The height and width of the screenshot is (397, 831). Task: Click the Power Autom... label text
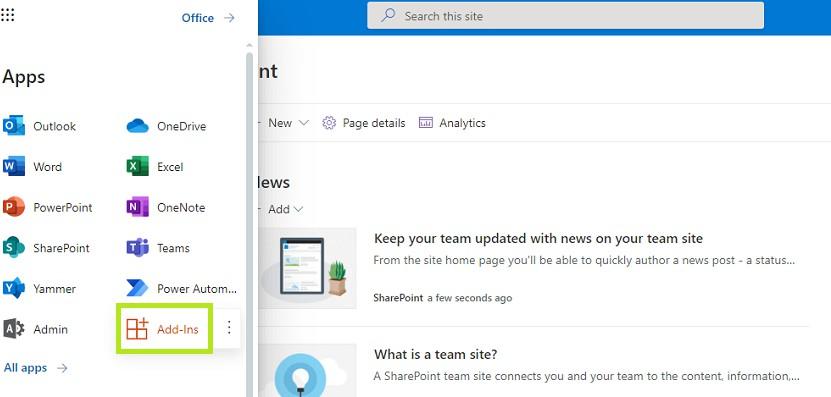(197, 289)
